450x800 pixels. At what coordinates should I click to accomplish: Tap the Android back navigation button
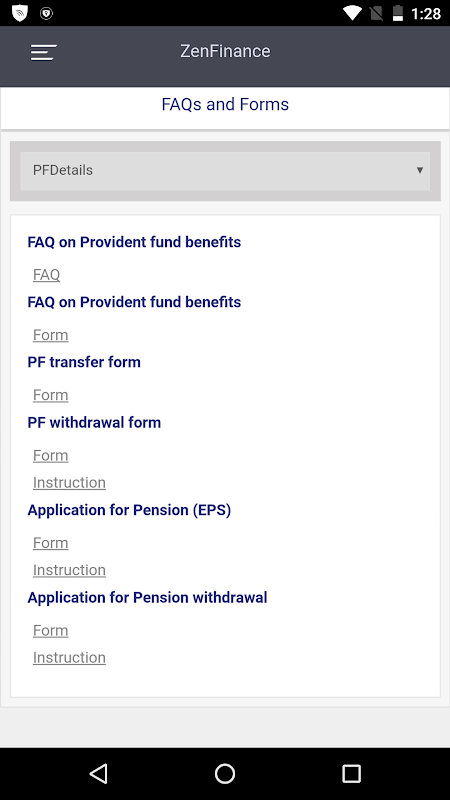(98, 773)
